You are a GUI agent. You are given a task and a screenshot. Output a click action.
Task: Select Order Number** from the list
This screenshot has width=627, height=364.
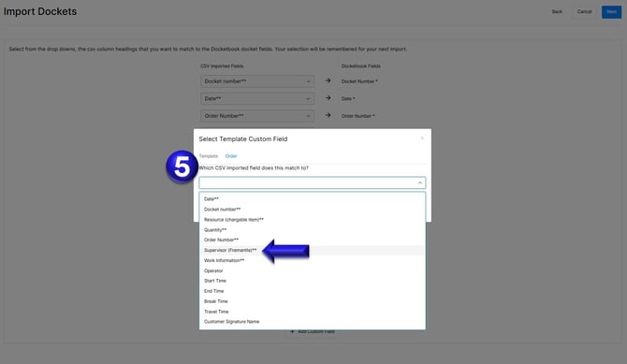tap(313, 240)
